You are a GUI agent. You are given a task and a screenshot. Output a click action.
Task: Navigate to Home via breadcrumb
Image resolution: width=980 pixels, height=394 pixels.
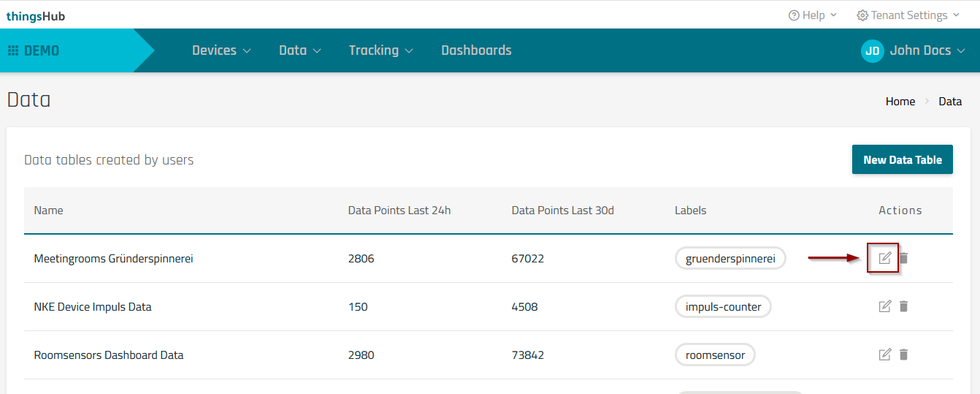900,102
